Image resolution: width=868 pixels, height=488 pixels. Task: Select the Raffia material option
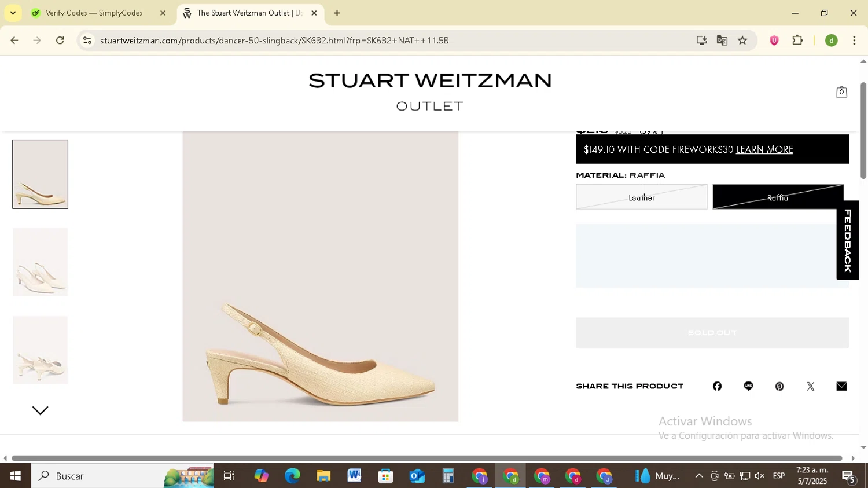[778, 197]
